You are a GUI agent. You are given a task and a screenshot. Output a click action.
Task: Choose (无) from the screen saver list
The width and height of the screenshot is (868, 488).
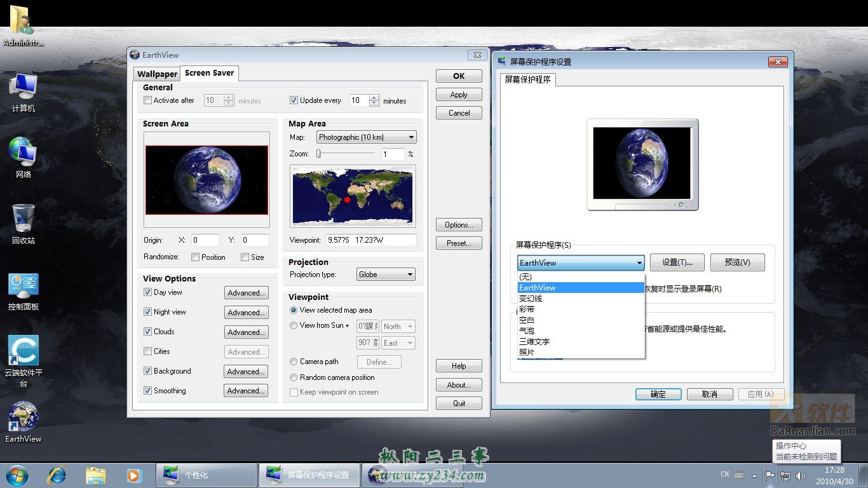pyautogui.click(x=581, y=277)
